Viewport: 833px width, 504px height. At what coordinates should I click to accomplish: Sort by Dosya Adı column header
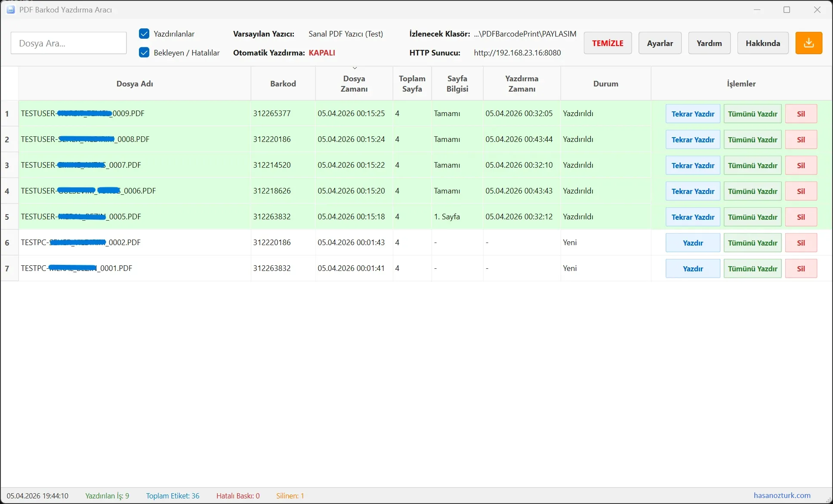[135, 83]
